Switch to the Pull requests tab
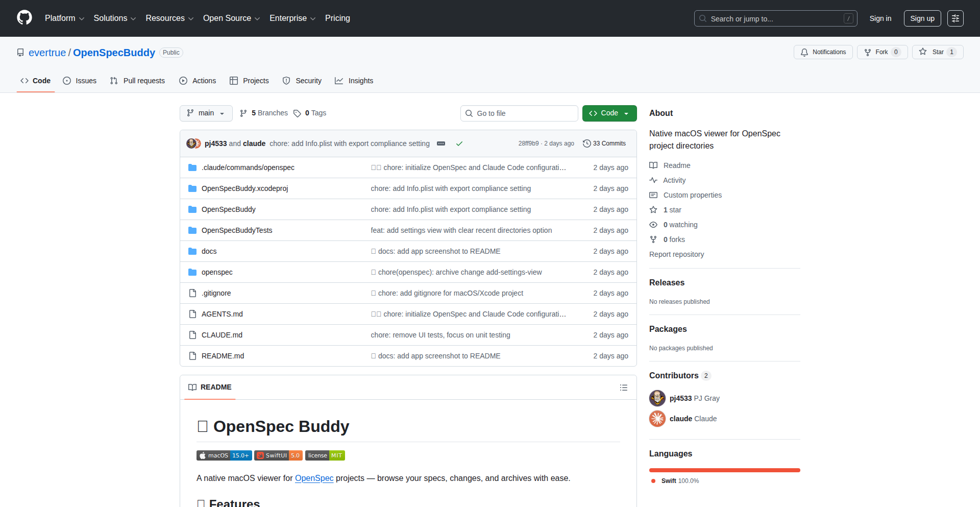This screenshot has height=507, width=980. (x=143, y=81)
